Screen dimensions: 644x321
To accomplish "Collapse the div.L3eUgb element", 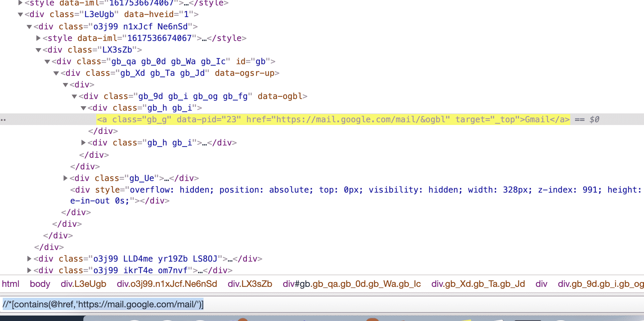I will (x=20, y=14).
